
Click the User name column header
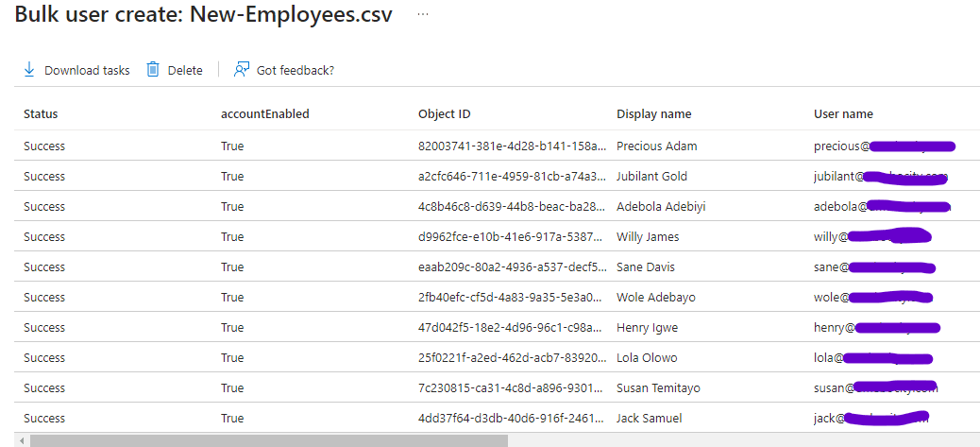[x=843, y=114]
